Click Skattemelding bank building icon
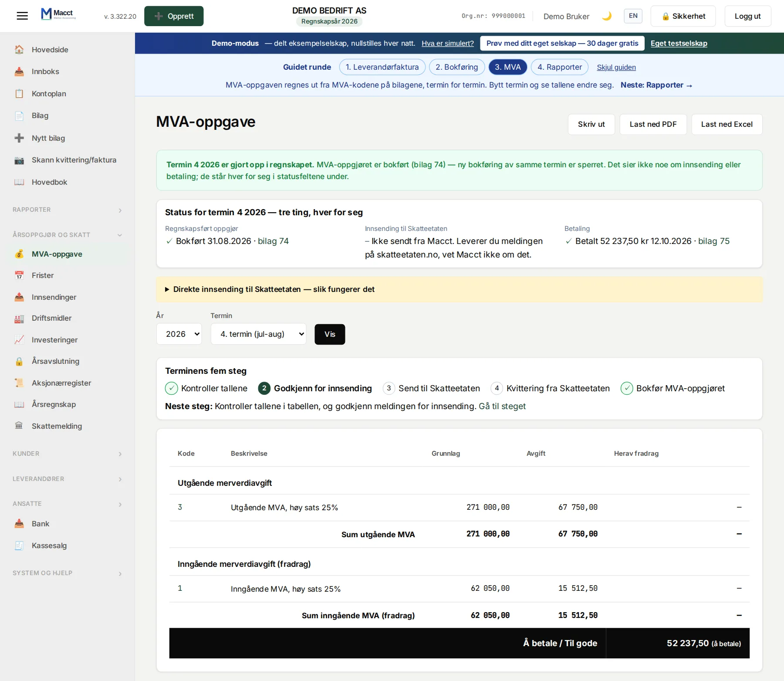This screenshot has height=681, width=784. click(19, 426)
